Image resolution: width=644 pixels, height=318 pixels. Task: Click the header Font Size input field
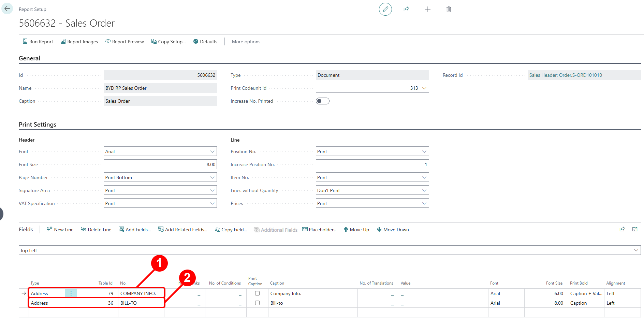[x=160, y=164]
